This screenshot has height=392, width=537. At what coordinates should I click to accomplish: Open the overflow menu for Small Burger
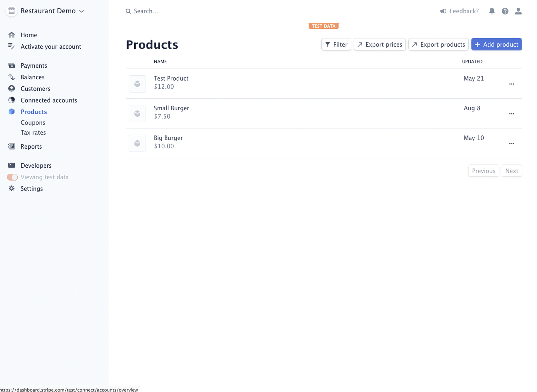[512, 114]
